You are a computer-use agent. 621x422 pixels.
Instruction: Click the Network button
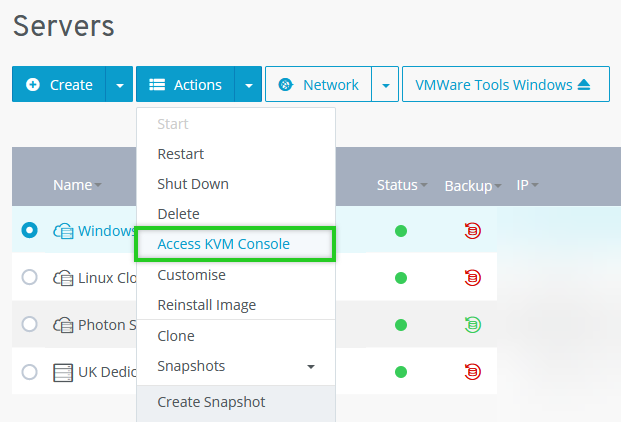(x=318, y=85)
